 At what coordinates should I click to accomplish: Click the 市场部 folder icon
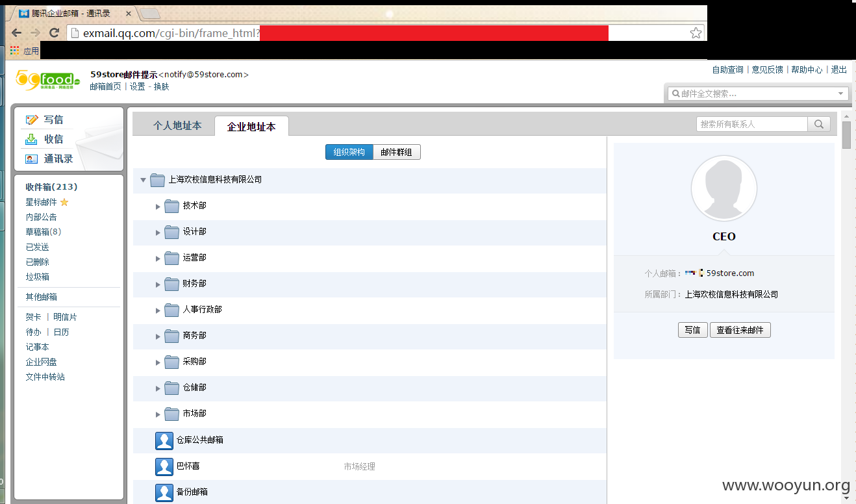171,414
